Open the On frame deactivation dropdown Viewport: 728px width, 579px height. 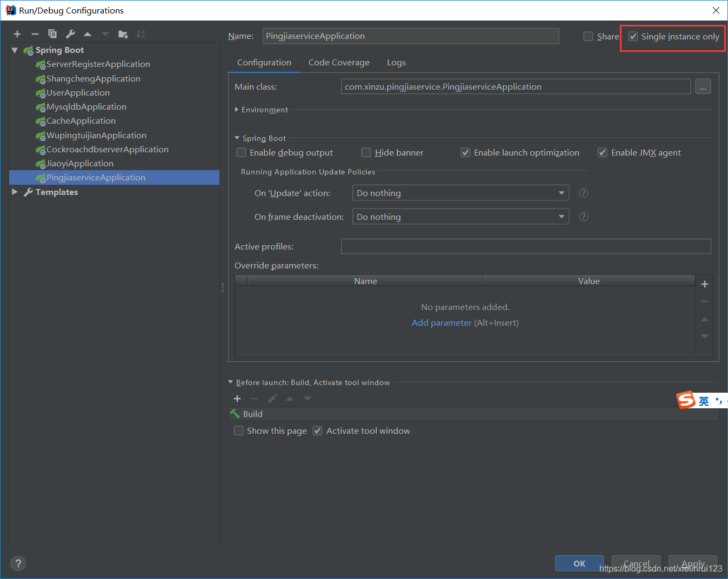[460, 217]
